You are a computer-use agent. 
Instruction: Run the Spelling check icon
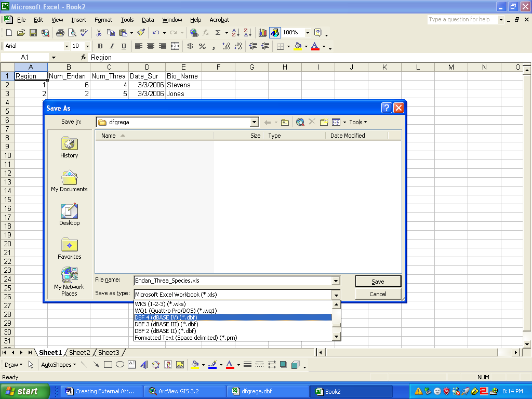84,33
